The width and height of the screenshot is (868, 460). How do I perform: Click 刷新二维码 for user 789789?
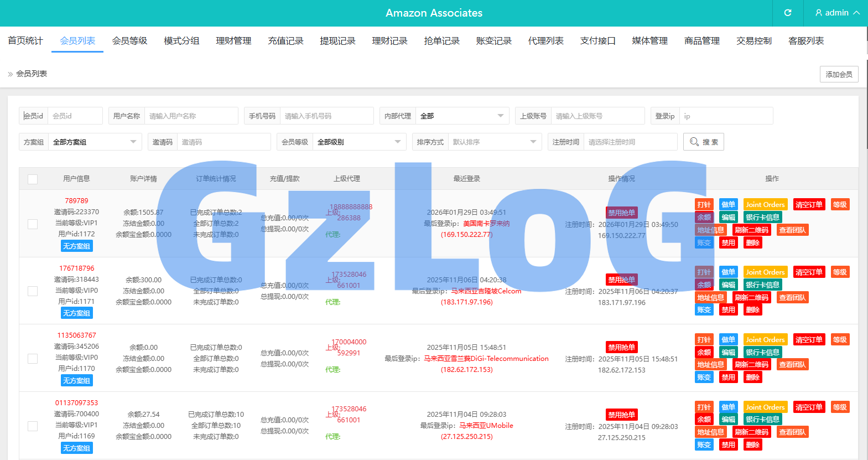coord(751,230)
